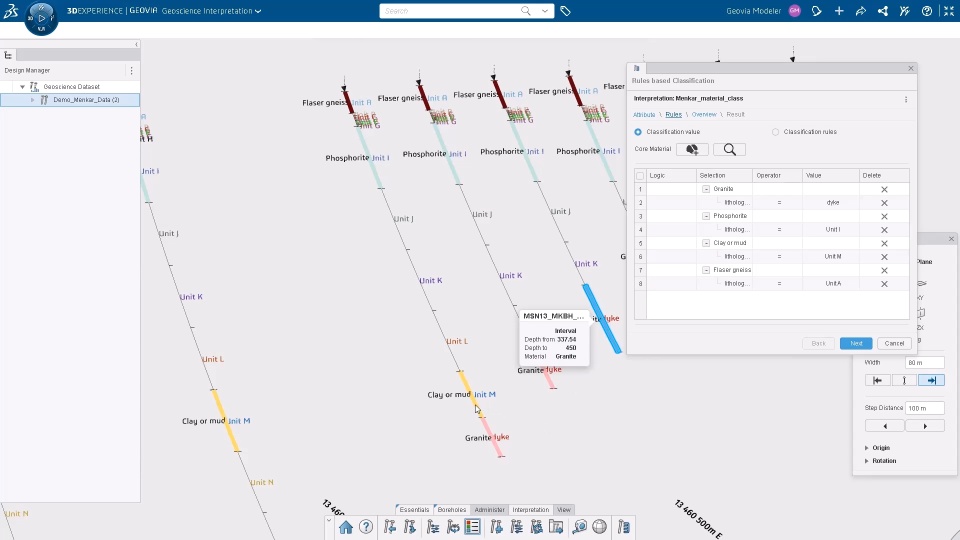Open the borehole settings sliders icon
960x540 pixels.
[433, 527]
